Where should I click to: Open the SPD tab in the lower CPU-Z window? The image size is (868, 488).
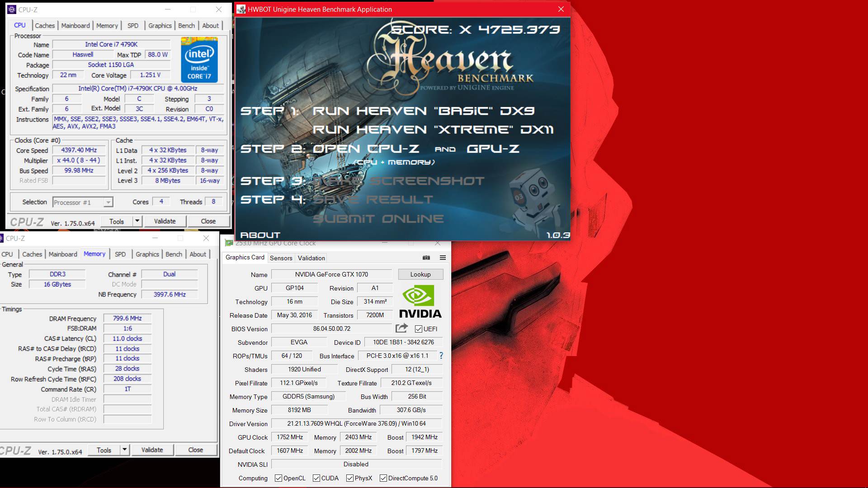click(120, 254)
